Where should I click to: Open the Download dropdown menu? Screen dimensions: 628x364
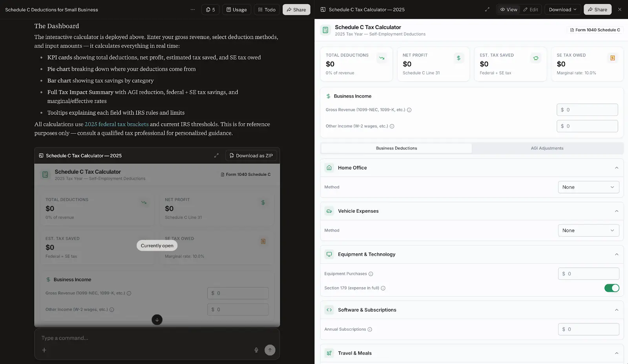click(x=562, y=9)
